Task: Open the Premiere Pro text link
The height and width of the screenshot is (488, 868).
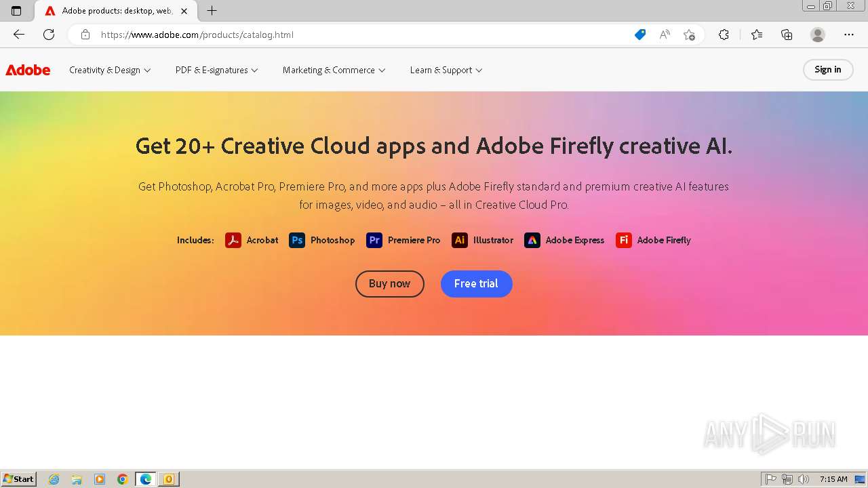Action: (414, 240)
